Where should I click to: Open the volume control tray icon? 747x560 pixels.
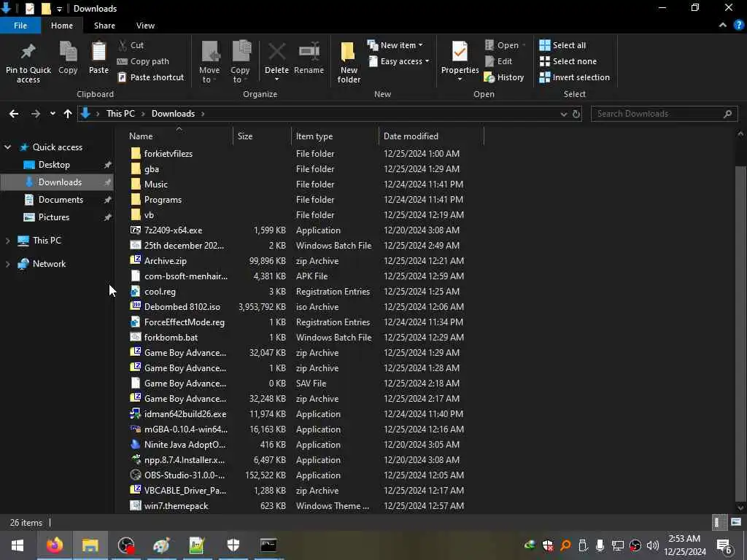653,545
